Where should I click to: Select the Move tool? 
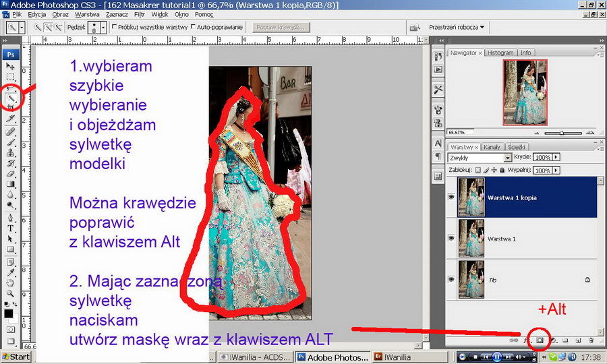click(10, 67)
